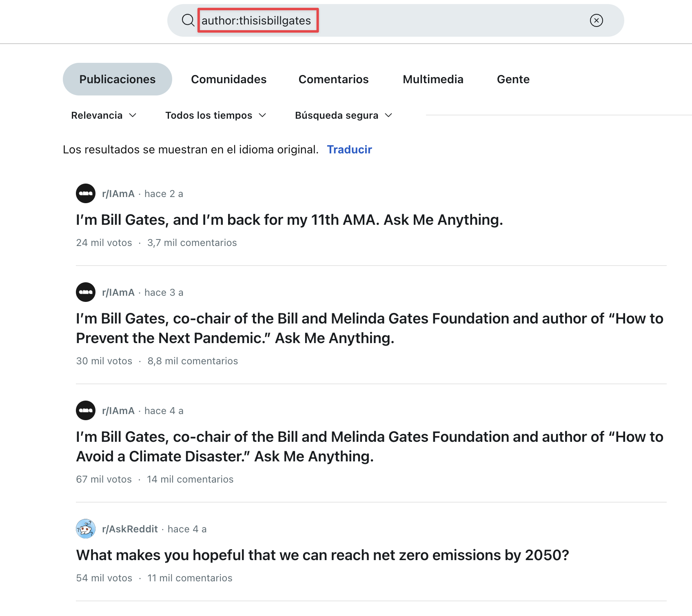Screen dimensions: 692x616
Task: Select the Publicaciones tab
Action: pos(117,79)
